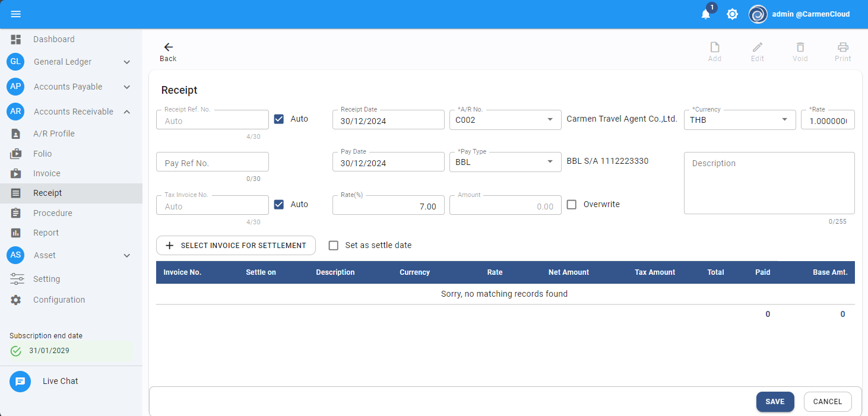This screenshot has width=868, height=416.
Task: Click the Description text area
Action: coord(769,183)
